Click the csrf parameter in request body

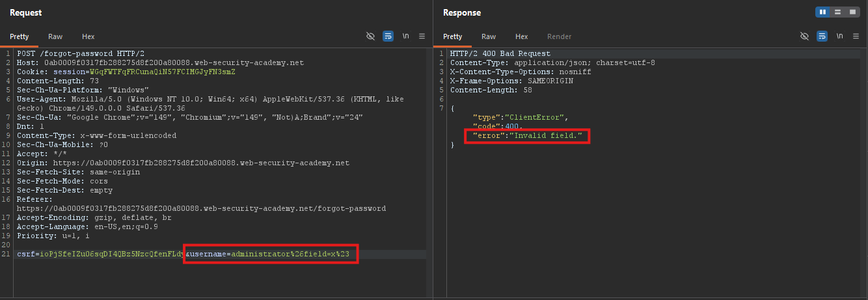point(101,254)
